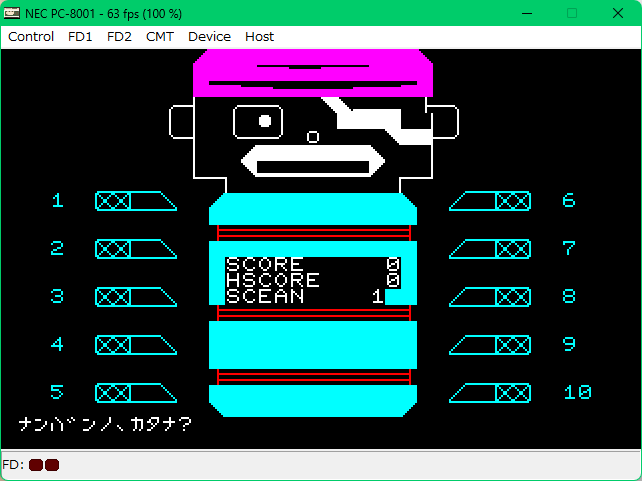This screenshot has width=642, height=481.
Task: Open the Host menu
Action: click(259, 37)
